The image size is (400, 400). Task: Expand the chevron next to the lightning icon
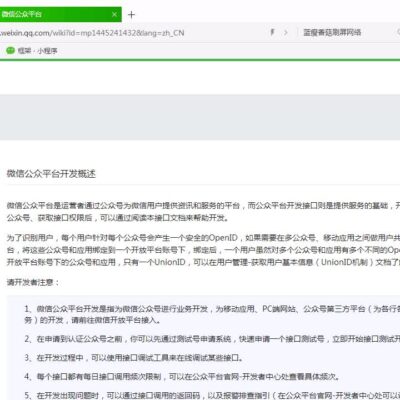[x=286, y=33]
